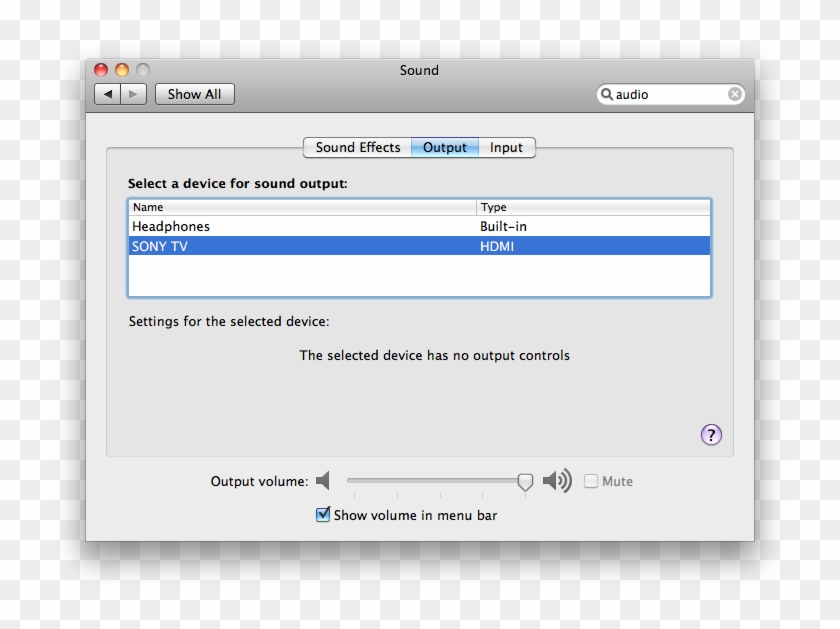Screen dimensions: 840x629
Task: Clear the search field with the x icon
Action: (x=734, y=94)
